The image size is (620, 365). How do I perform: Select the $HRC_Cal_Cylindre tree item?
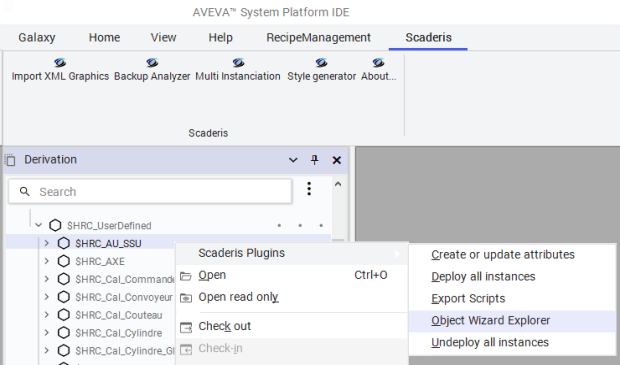(x=119, y=333)
